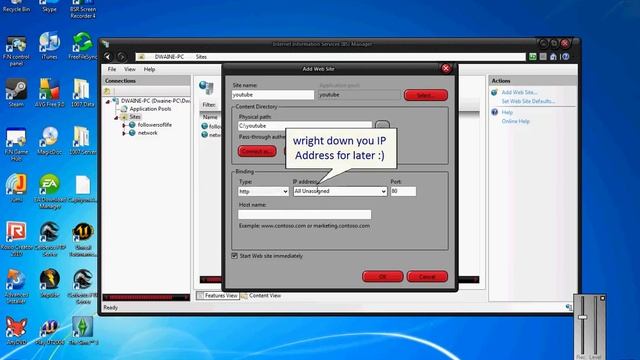Select Application Pools in Connections tree
640x360 pixels.
[150, 109]
